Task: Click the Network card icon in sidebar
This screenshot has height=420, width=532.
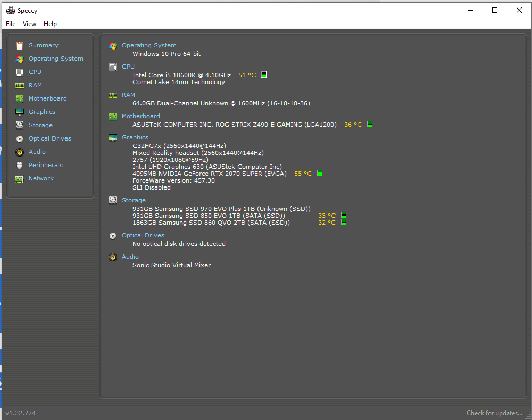Action: click(x=20, y=179)
